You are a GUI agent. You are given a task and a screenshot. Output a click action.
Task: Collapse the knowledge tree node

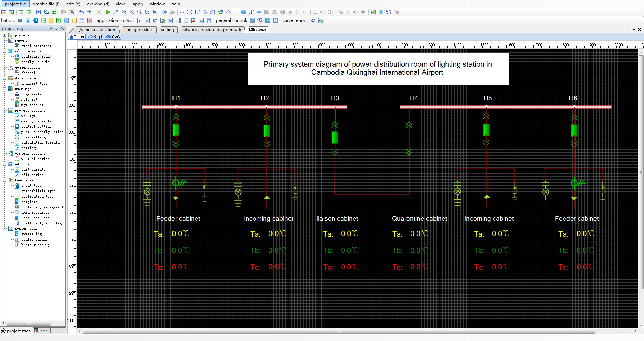click(x=5, y=180)
